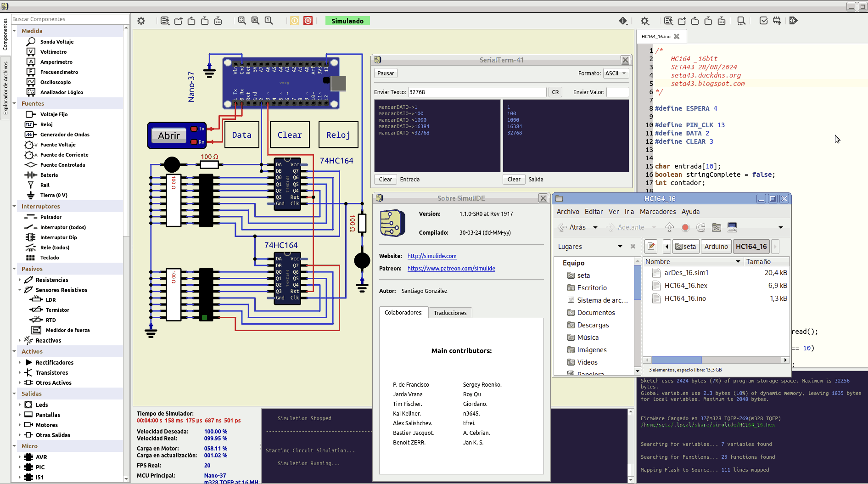The width and height of the screenshot is (868, 484).
Task: Expand the Resistencias tree category
Action: 19,280
